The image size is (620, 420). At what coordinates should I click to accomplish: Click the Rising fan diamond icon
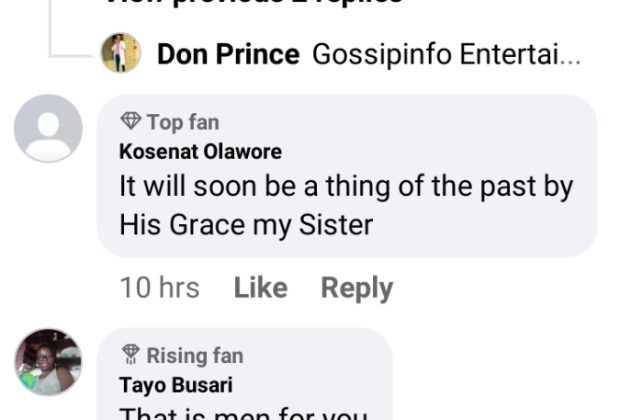point(130,355)
